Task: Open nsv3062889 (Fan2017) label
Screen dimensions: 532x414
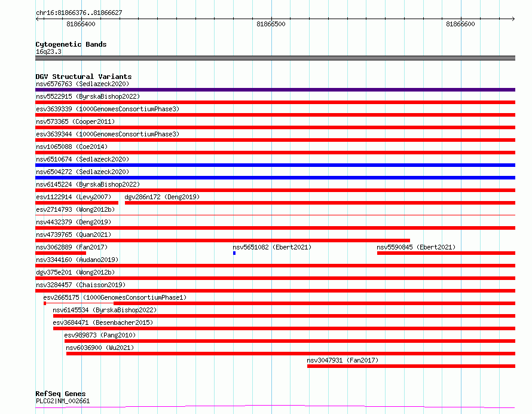Action: point(72,247)
